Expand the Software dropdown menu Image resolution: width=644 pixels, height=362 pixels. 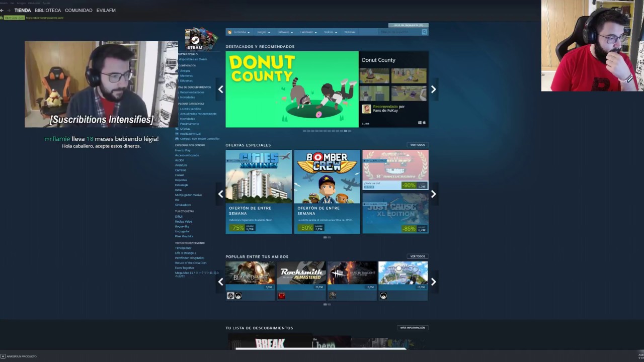pyautogui.click(x=284, y=32)
